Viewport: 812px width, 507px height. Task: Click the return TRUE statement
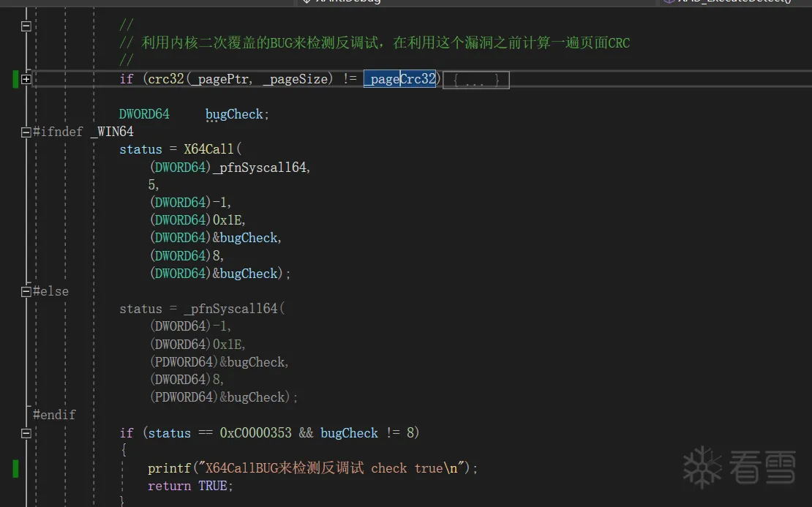click(190, 486)
